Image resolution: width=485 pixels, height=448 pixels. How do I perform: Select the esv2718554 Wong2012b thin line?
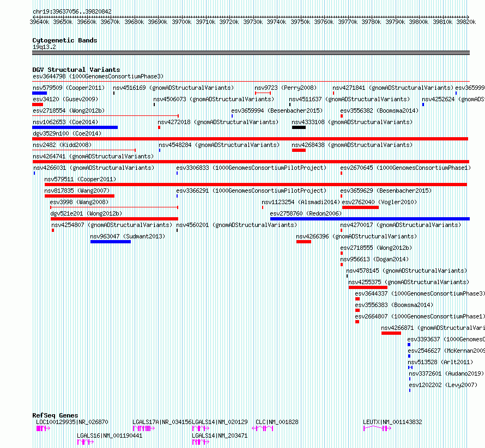point(106,116)
